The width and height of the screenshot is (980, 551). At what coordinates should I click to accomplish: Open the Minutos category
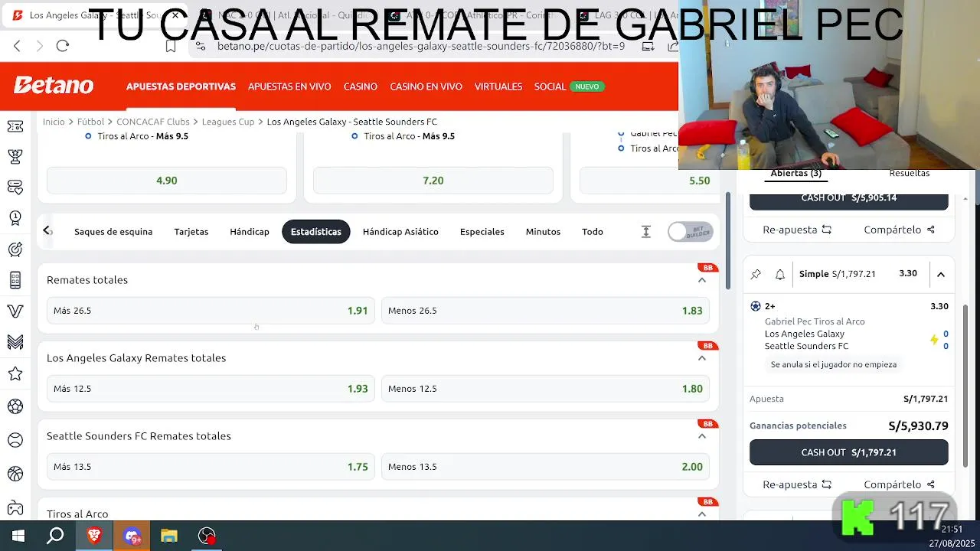543,232
